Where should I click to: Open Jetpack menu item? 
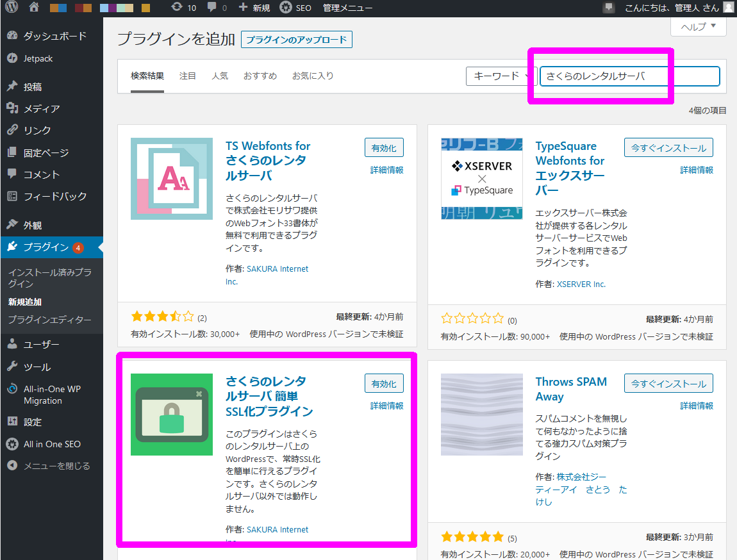(x=52, y=58)
